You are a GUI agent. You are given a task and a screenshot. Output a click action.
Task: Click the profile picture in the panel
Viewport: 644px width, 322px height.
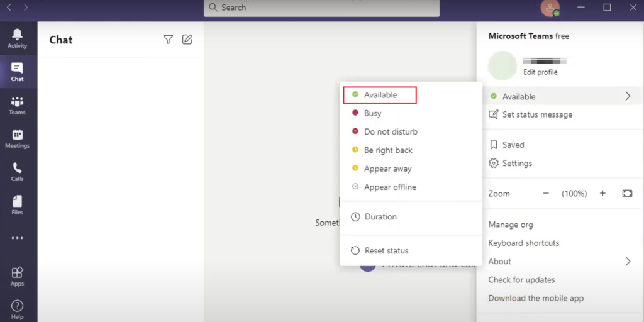coord(502,65)
